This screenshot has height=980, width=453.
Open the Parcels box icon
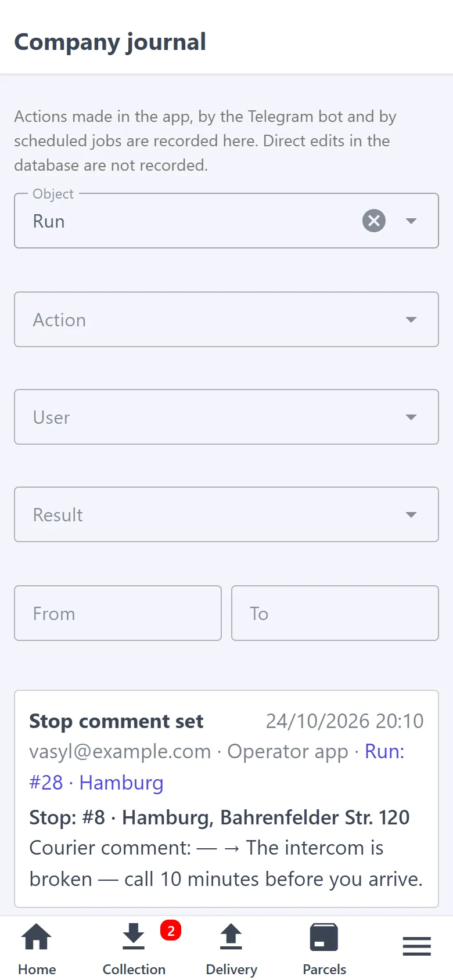pyautogui.click(x=324, y=936)
